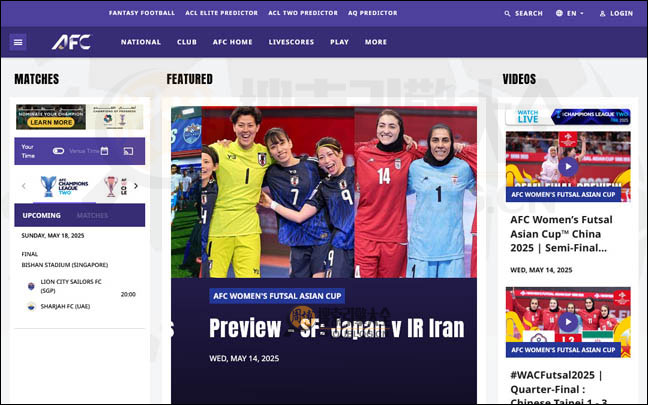Image resolution: width=648 pixels, height=405 pixels.
Task: Open the PLAY menu
Action: [339, 42]
